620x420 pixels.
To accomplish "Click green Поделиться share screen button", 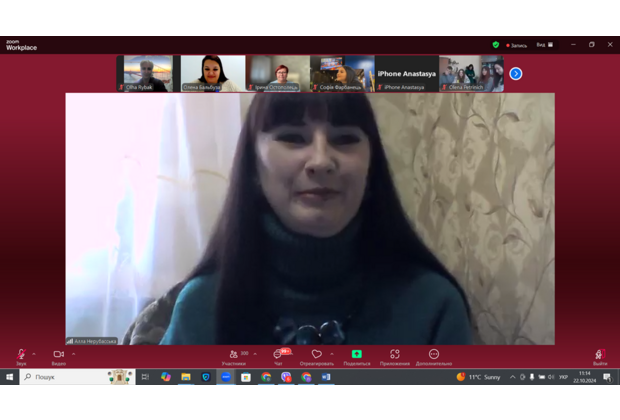I will tap(357, 357).
